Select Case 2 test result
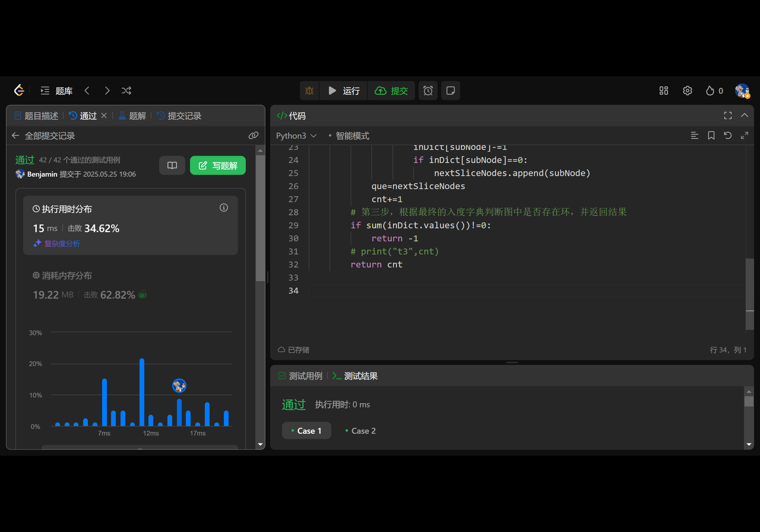 pyautogui.click(x=360, y=431)
